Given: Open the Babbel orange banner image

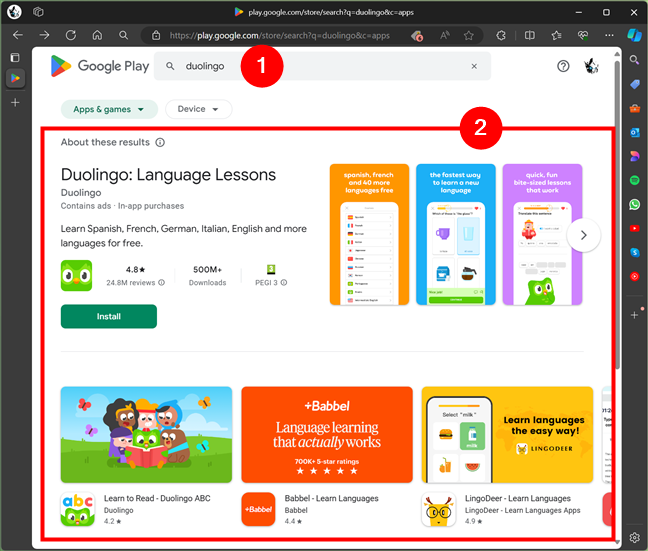Looking at the screenshot, I should [327, 434].
